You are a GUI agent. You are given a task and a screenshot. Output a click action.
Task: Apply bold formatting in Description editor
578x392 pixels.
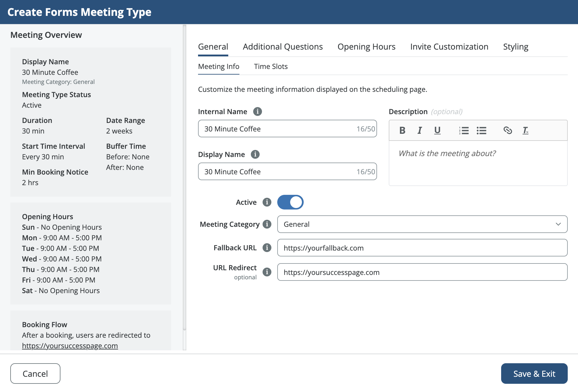click(x=402, y=130)
